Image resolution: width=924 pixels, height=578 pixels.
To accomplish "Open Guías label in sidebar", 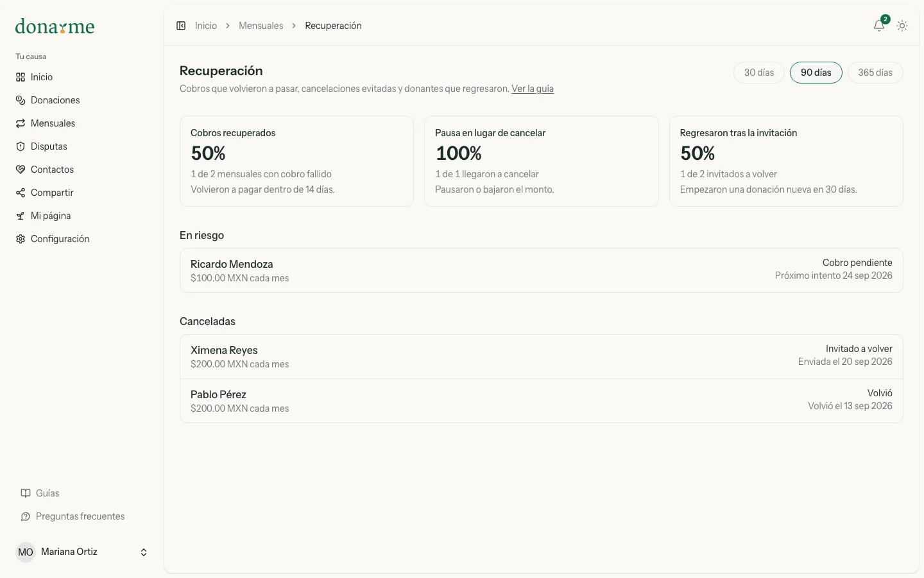I will [x=47, y=493].
